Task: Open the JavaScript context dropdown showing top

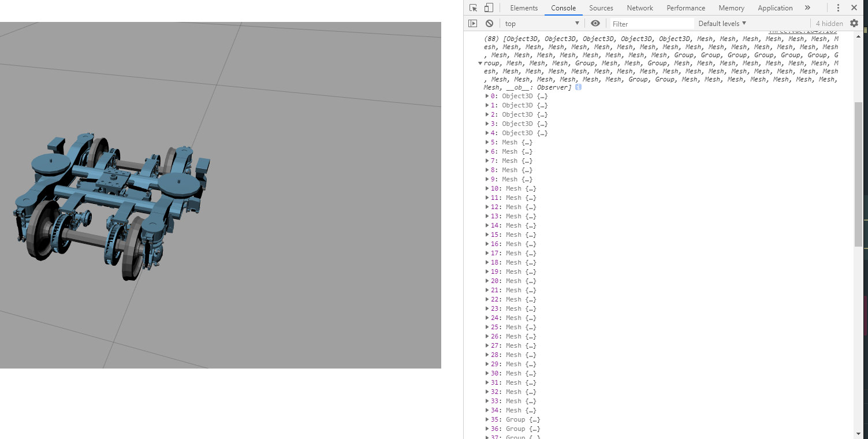Action: (542, 23)
